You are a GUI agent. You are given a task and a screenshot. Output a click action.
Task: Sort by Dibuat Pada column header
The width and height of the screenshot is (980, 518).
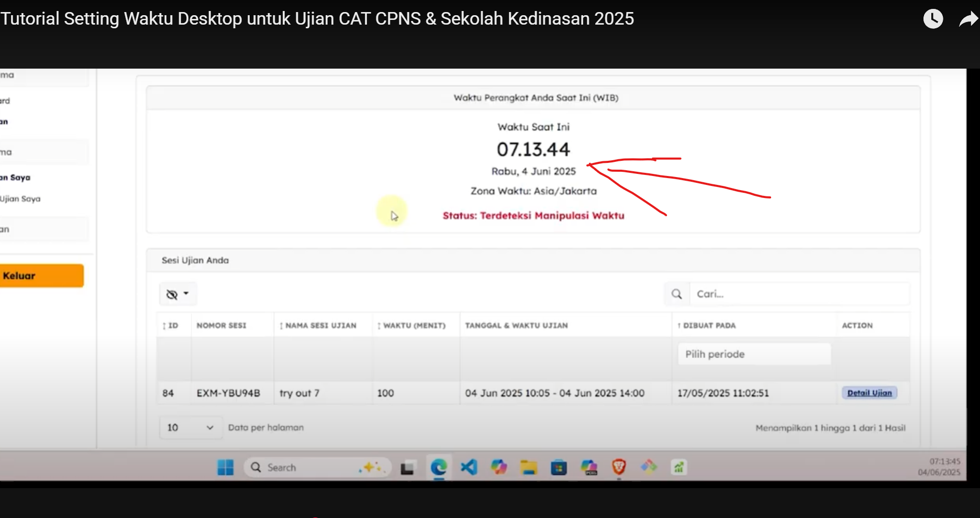pos(707,326)
